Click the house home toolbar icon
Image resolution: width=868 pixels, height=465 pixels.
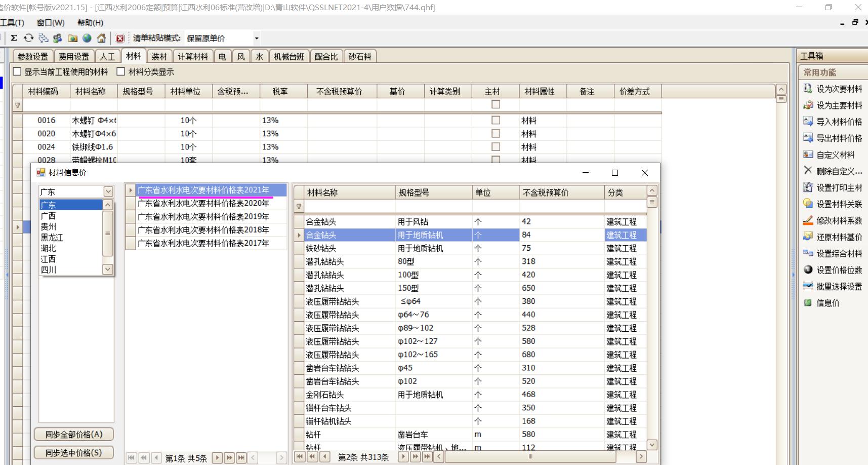pos(101,38)
